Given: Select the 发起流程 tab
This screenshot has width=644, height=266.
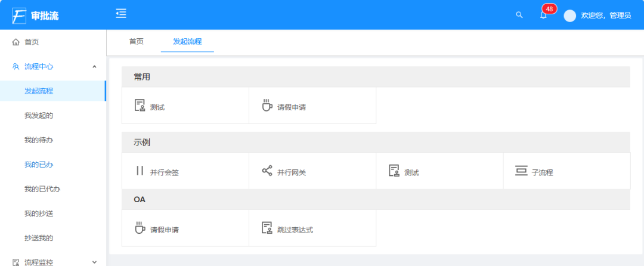Looking at the screenshot, I should [x=187, y=42].
